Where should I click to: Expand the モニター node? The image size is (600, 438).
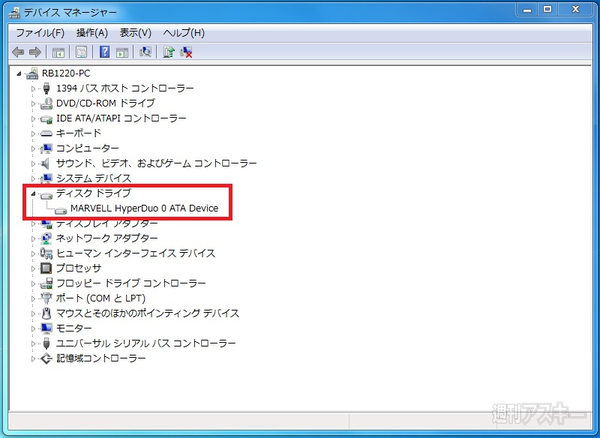point(33,329)
